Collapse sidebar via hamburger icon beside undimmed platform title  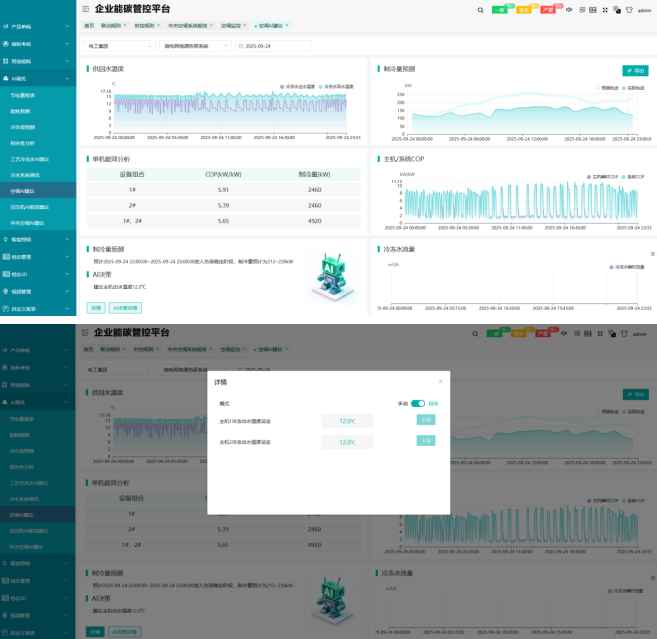85,9
